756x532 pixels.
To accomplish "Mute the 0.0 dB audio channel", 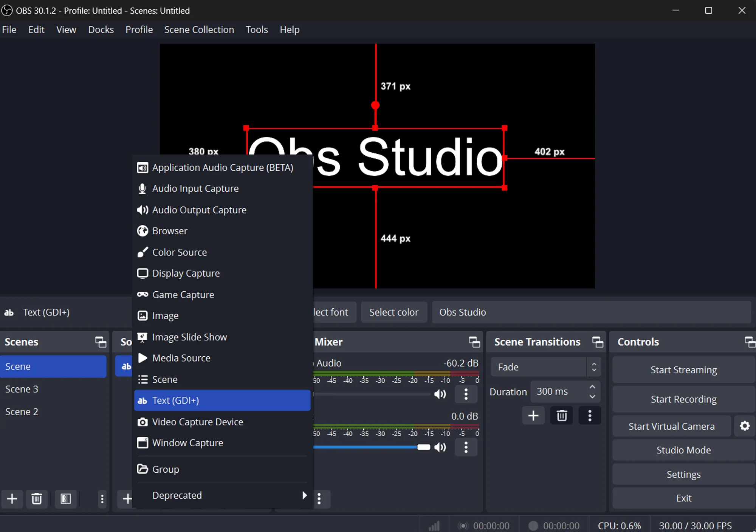I will [x=440, y=447].
